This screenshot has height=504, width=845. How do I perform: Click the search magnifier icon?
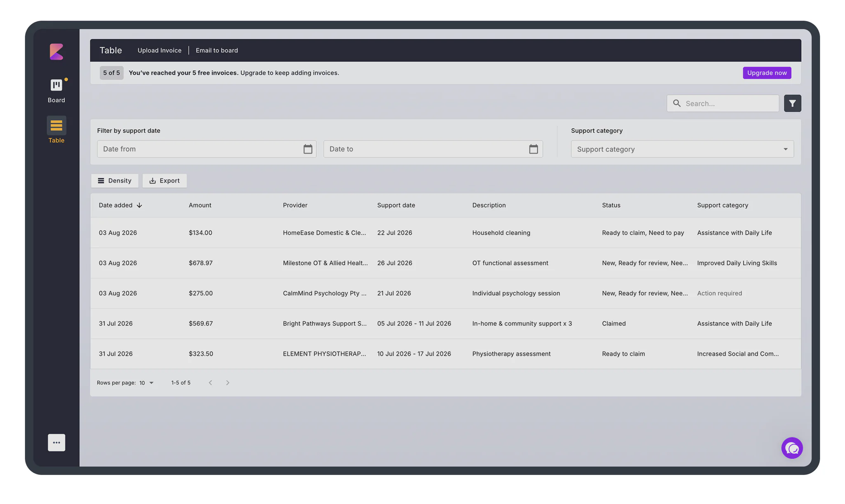click(x=677, y=103)
